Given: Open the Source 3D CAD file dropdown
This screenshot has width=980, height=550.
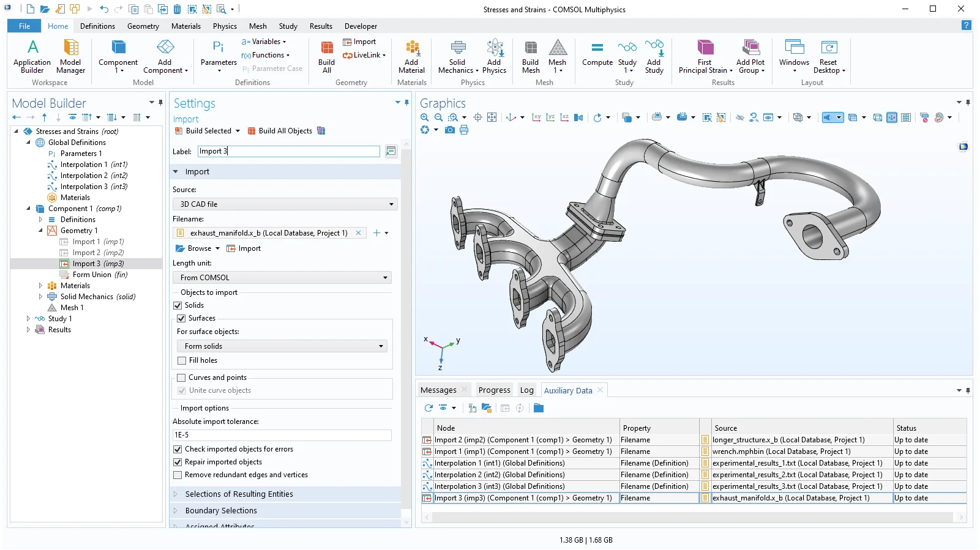Looking at the screenshot, I should point(285,204).
